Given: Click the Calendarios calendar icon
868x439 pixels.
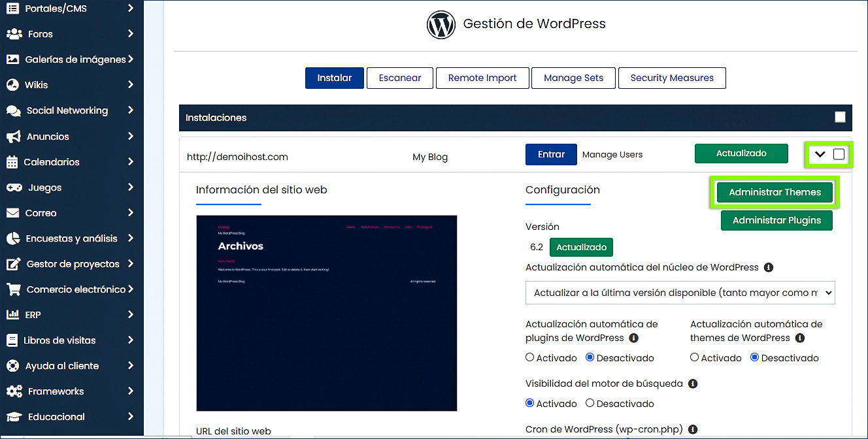Looking at the screenshot, I should coord(12,162).
